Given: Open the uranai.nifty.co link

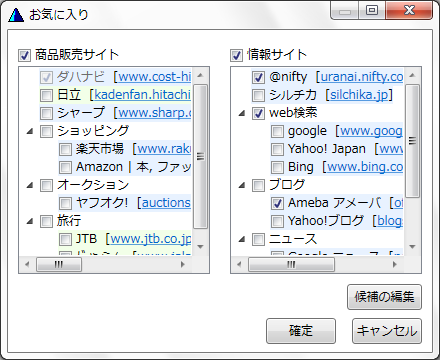Looking at the screenshot, I should point(362,77).
